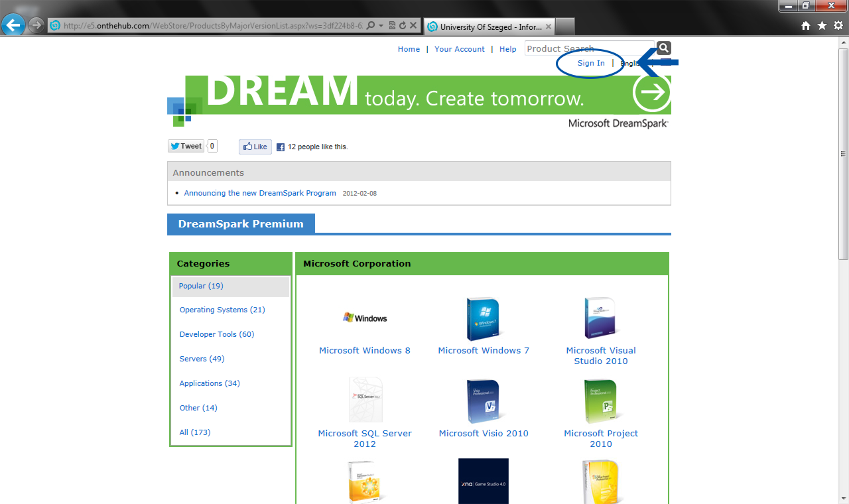Viewport: 849px width, 504px height.
Task: Click the Sign In link
Action: click(x=591, y=63)
